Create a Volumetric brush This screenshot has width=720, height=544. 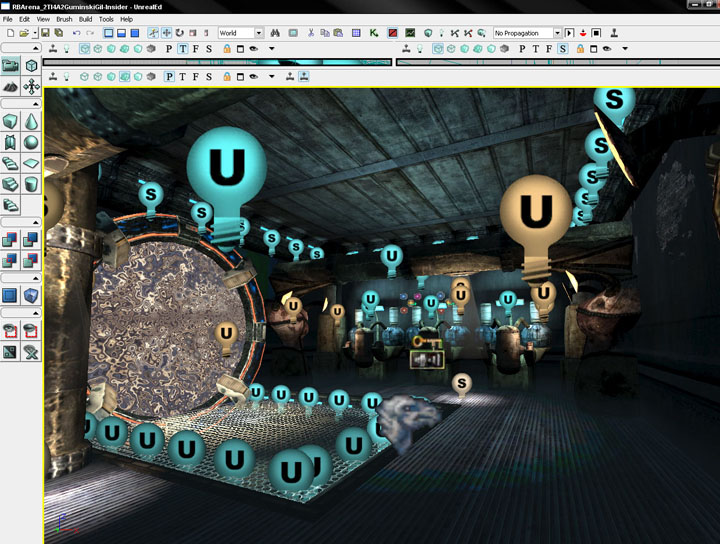tap(10, 143)
